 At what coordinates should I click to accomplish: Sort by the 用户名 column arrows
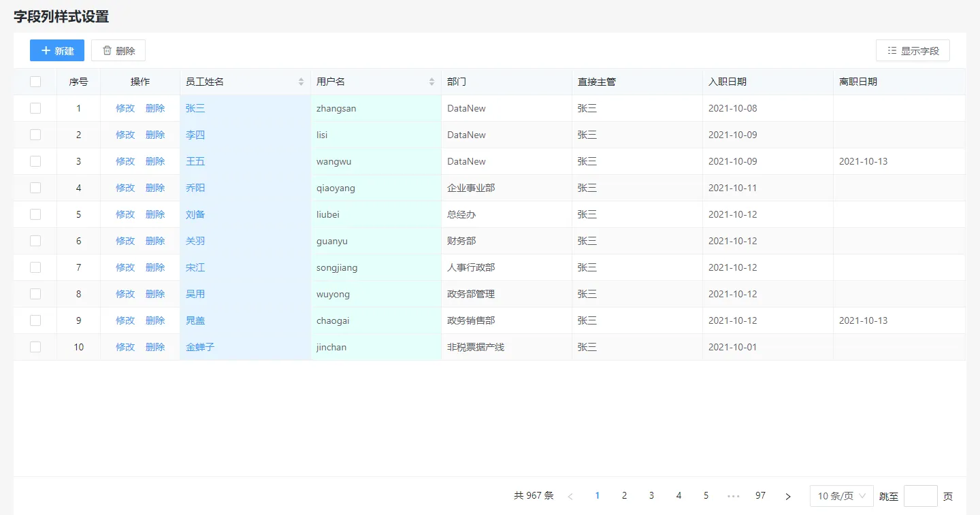click(x=431, y=82)
